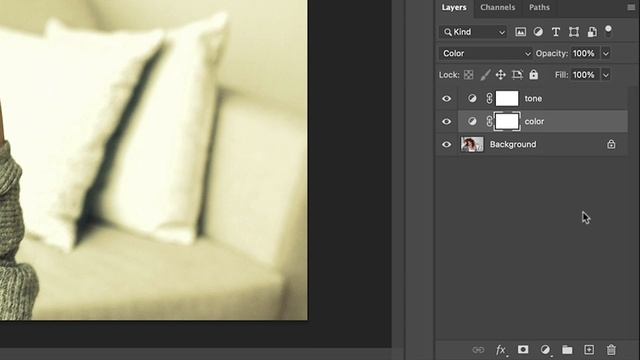
Task: Filter layers by type layers icon
Action: pos(556,32)
